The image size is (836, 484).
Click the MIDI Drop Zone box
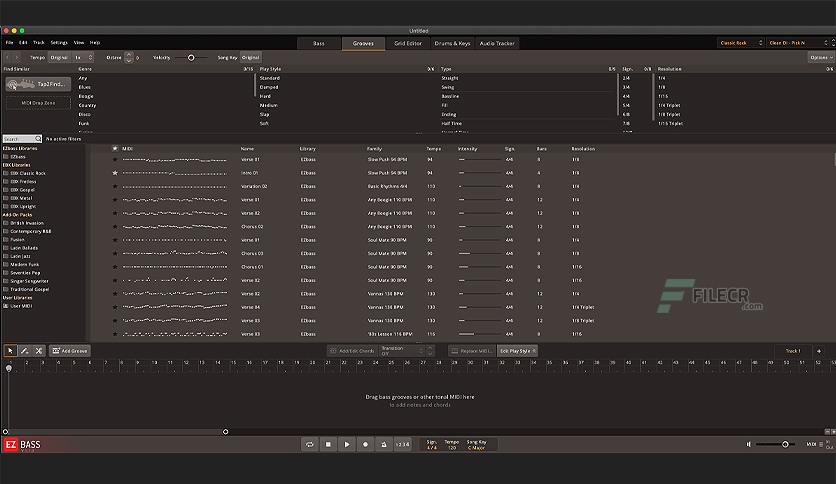pyautogui.click(x=38, y=103)
